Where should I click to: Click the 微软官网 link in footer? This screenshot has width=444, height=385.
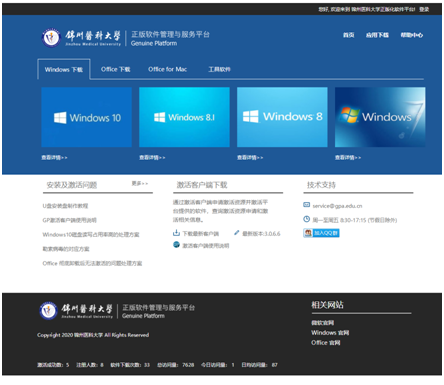(x=323, y=322)
